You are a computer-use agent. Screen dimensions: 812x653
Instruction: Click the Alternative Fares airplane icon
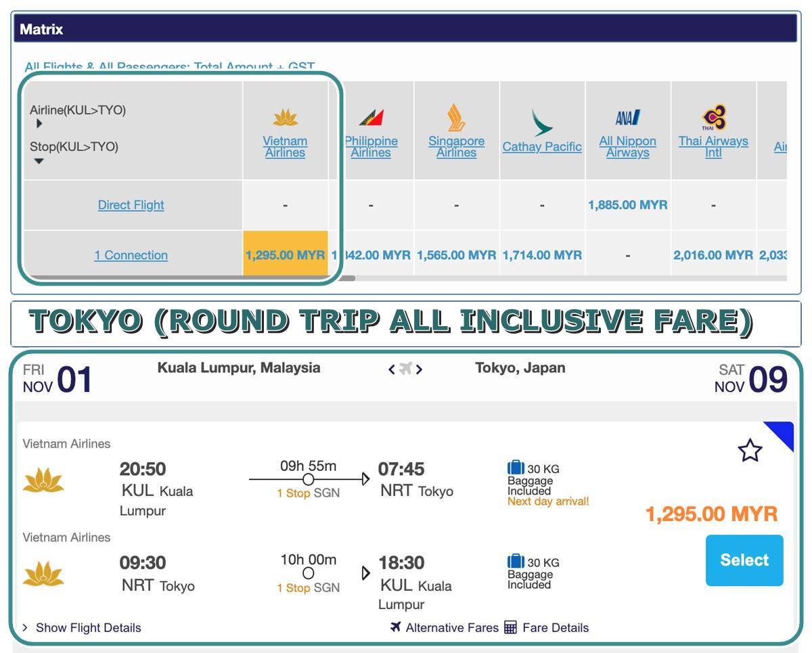tap(396, 627)
